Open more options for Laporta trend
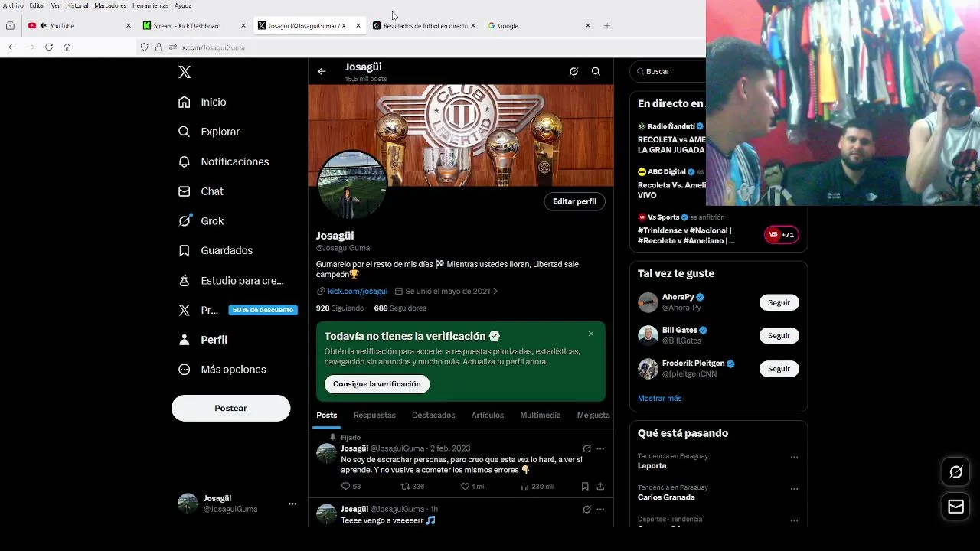Viewport: 980px width, 551px height. point(794,458)
